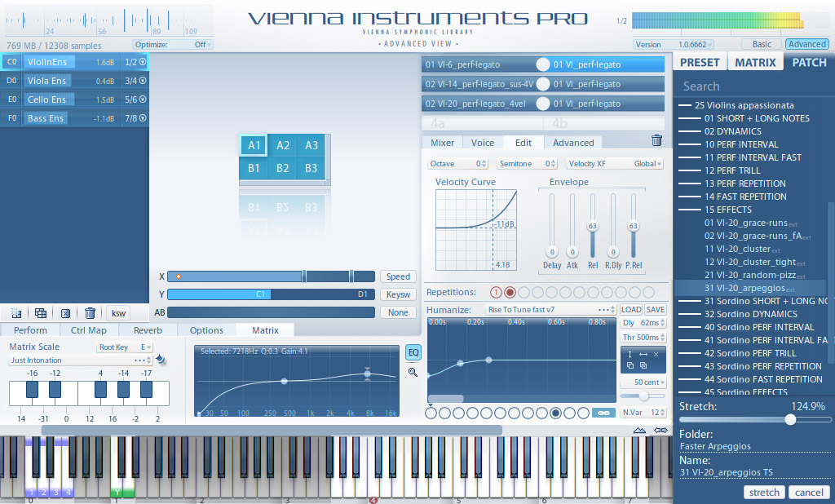Open the Mixer tab
The image size is (835, 504).
tap(442, 143)
